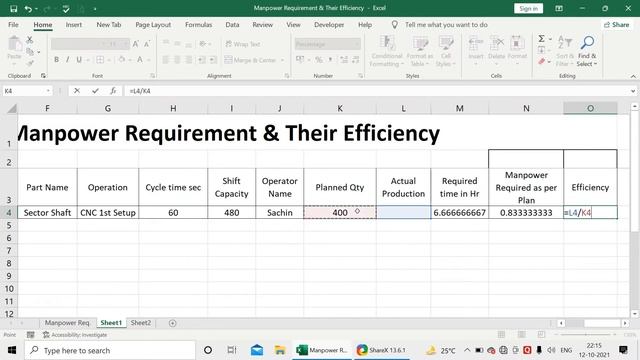640x360 pixels.
Task: Open the Formulas tab
Action: 198,24
